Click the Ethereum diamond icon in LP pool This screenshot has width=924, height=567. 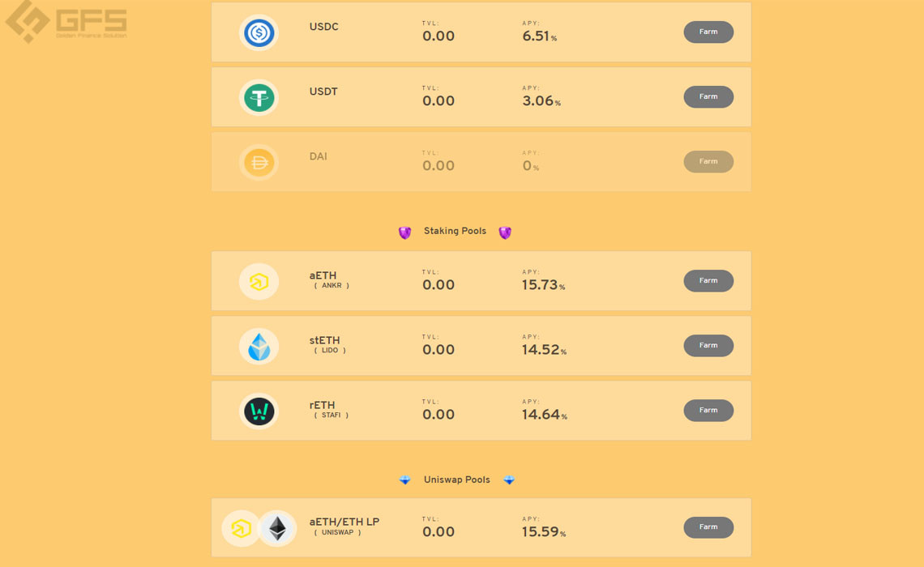point(277,528)
